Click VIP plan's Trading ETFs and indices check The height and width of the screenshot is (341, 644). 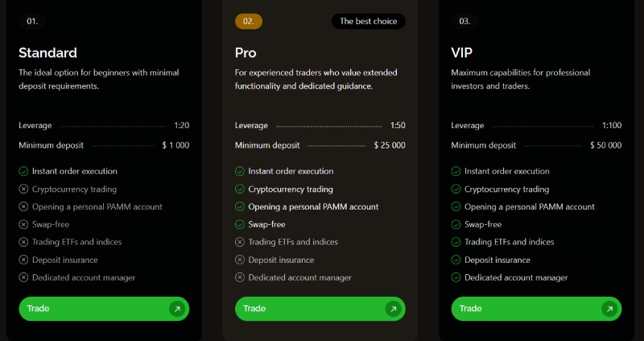pyautogui.click(x=456, y=242)
